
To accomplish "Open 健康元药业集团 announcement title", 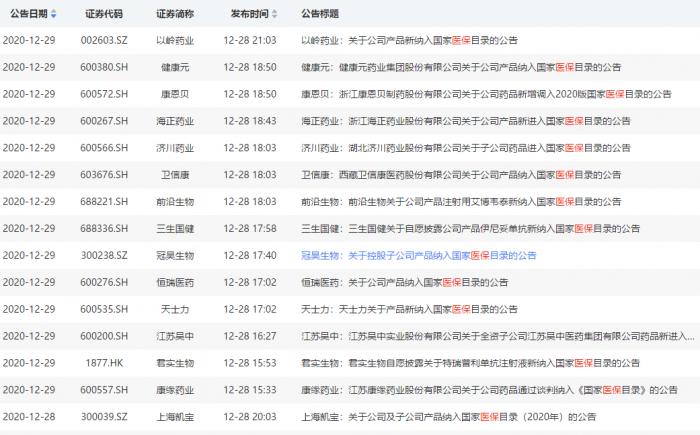I will tap(461, 67).
